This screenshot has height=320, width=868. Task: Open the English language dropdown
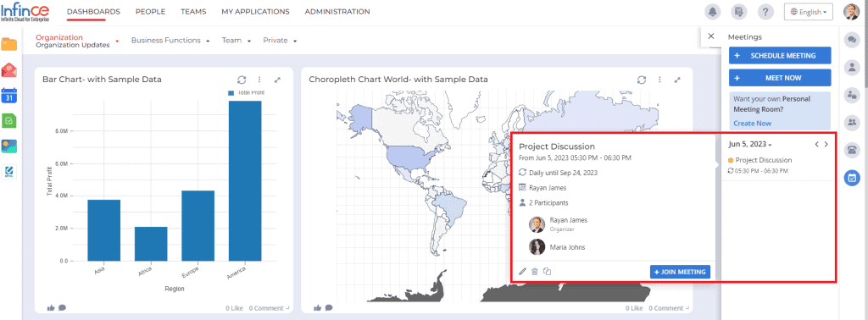tap(808, 12)
